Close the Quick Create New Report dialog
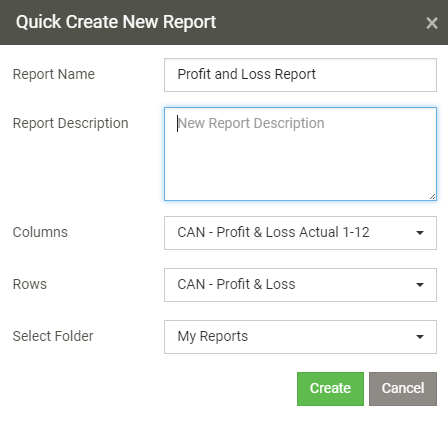The height and width of the screenshot is (425, 448). pyautogui.click(x=432, y=23)
